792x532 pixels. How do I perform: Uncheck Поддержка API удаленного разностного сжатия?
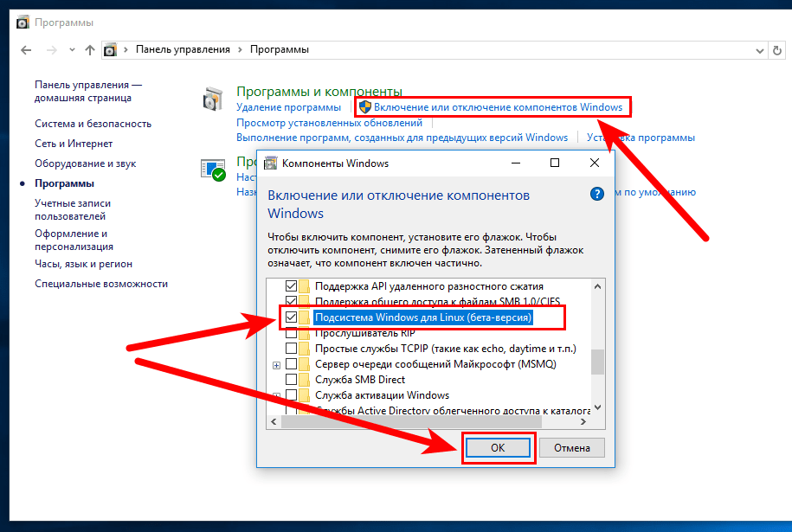291,286
